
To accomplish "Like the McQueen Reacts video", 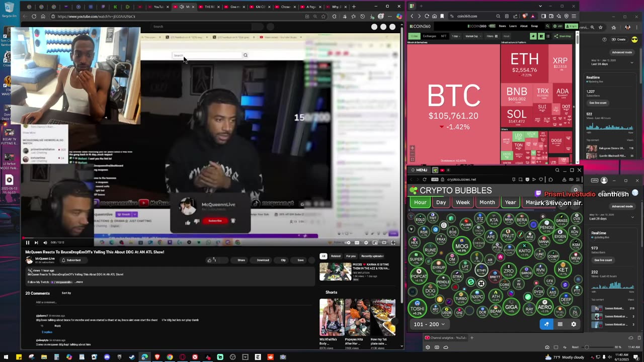I will click(x=211, y=260).
